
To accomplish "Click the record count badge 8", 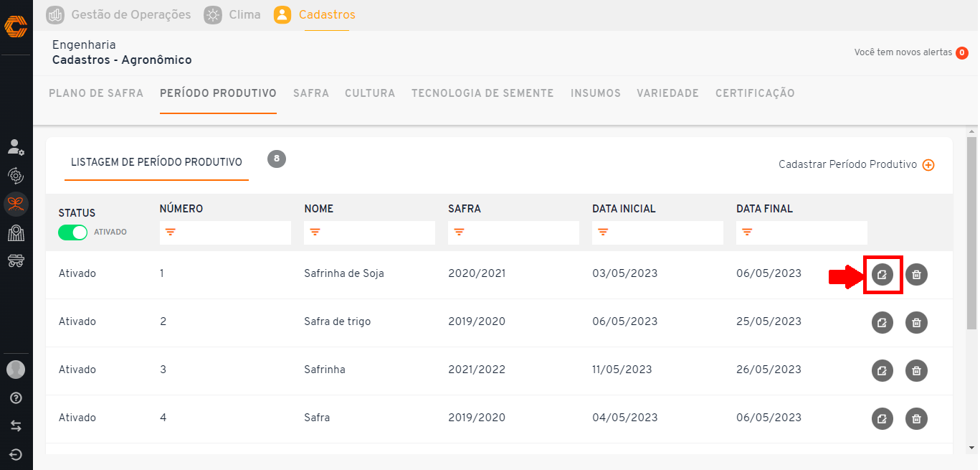I will [x=277, y=159].
